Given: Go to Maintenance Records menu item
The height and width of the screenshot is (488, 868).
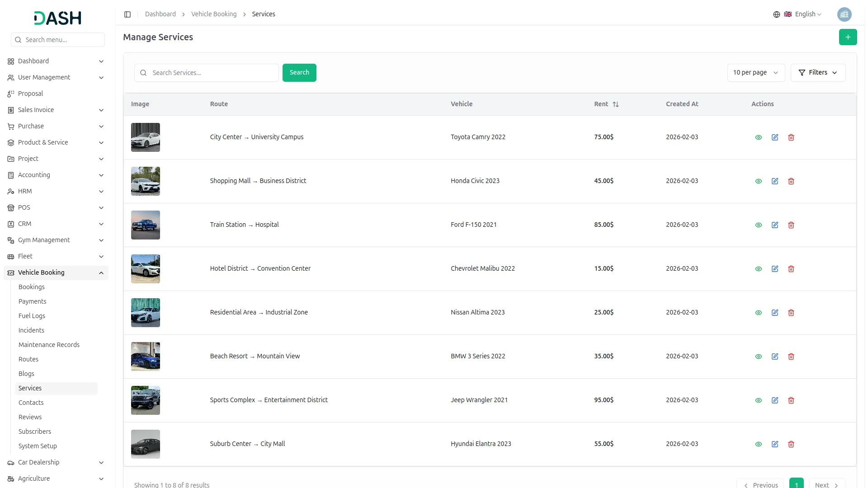Looking at the screenshot, I should [49, 345].
